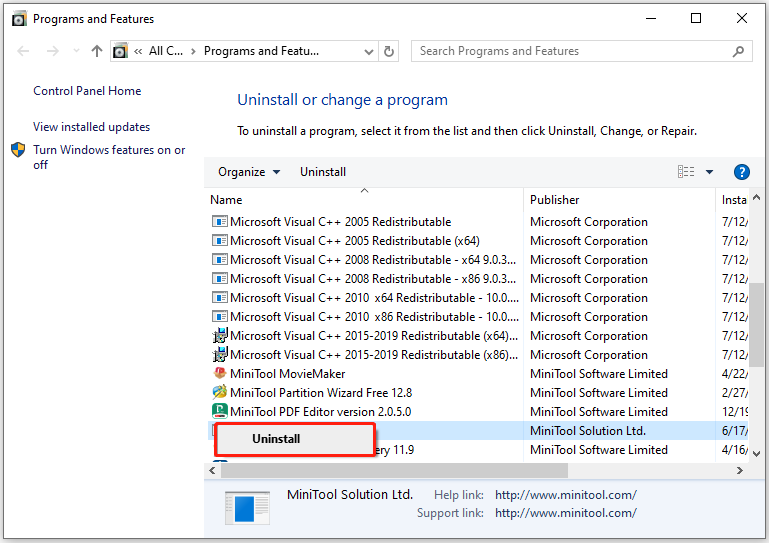Choose Uninstall from the context menu
The image size is (769, 543).
point(295,439)
